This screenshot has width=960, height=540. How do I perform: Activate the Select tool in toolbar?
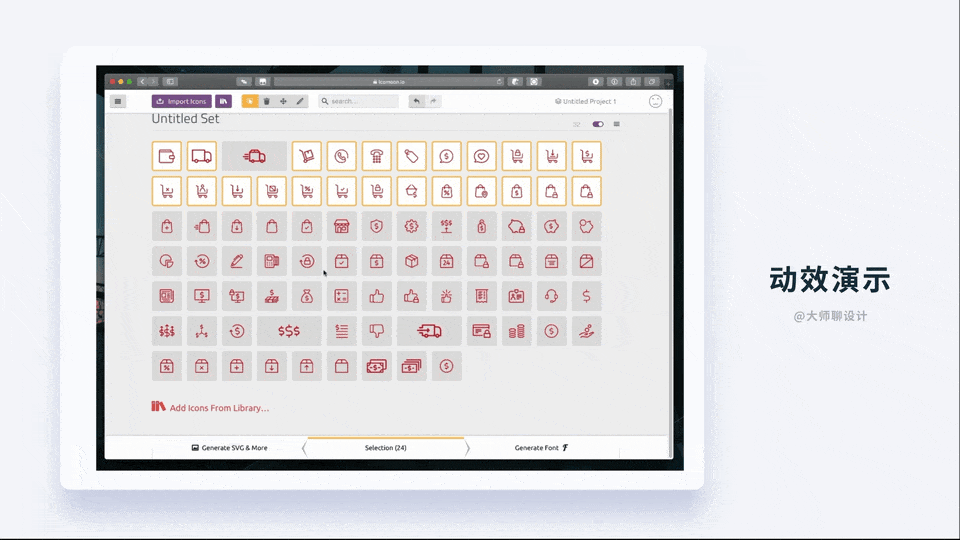250,102
